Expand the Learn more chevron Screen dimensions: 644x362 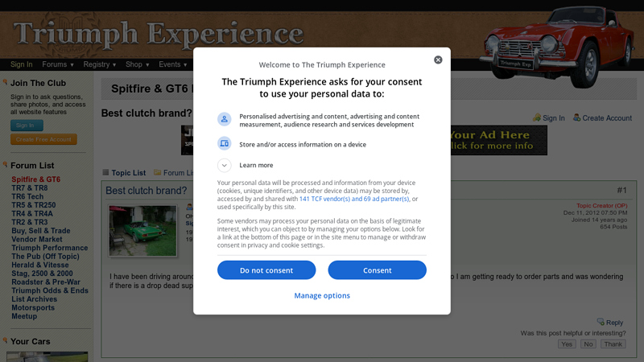225,165
